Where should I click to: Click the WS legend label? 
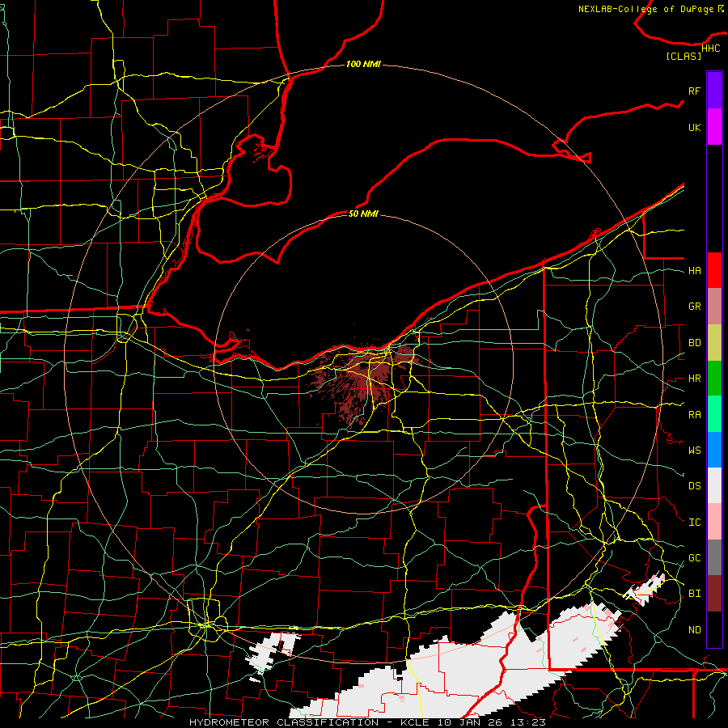(694, 450)
